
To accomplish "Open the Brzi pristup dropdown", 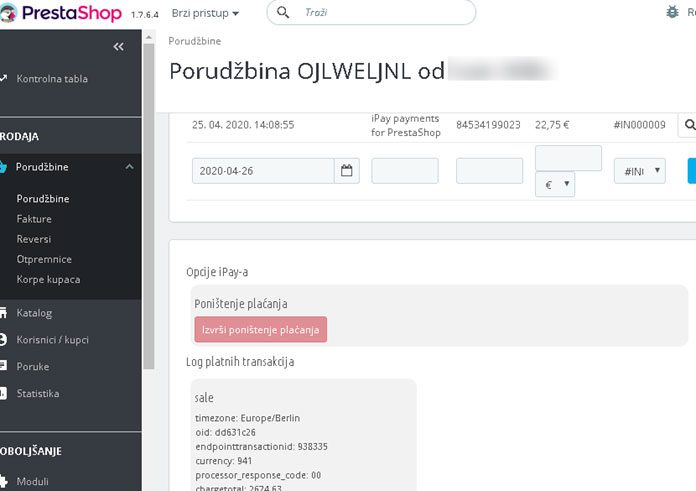I will point(205,13).
